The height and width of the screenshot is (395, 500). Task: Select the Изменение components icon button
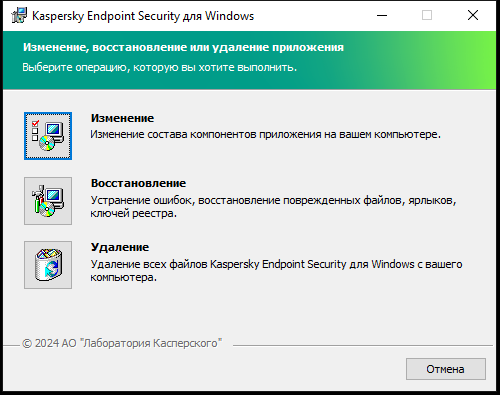tap(48, 136)
